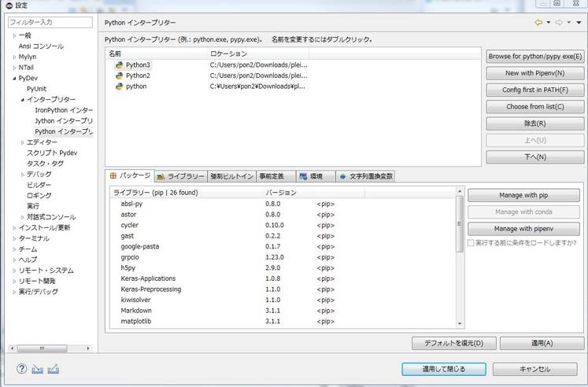Click the 適用して閉じる button
Image resolution: width=588 pixels, height=387 pixels.
click(444, 369)
